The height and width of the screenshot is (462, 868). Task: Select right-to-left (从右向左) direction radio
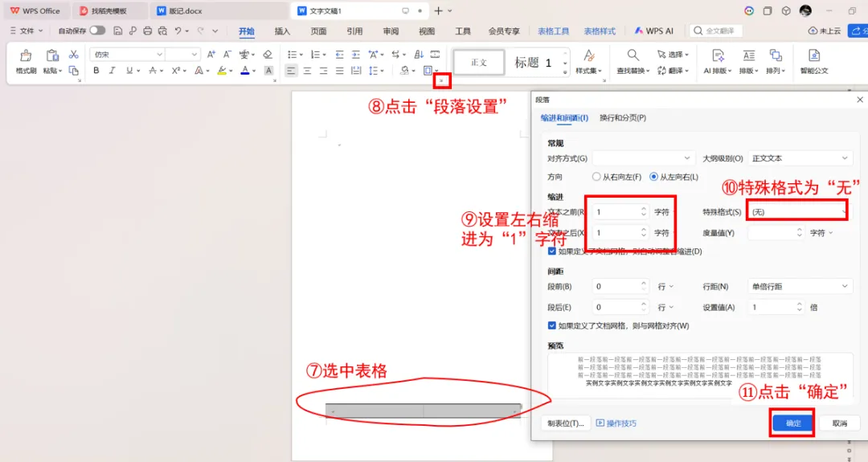coord(596,177)
